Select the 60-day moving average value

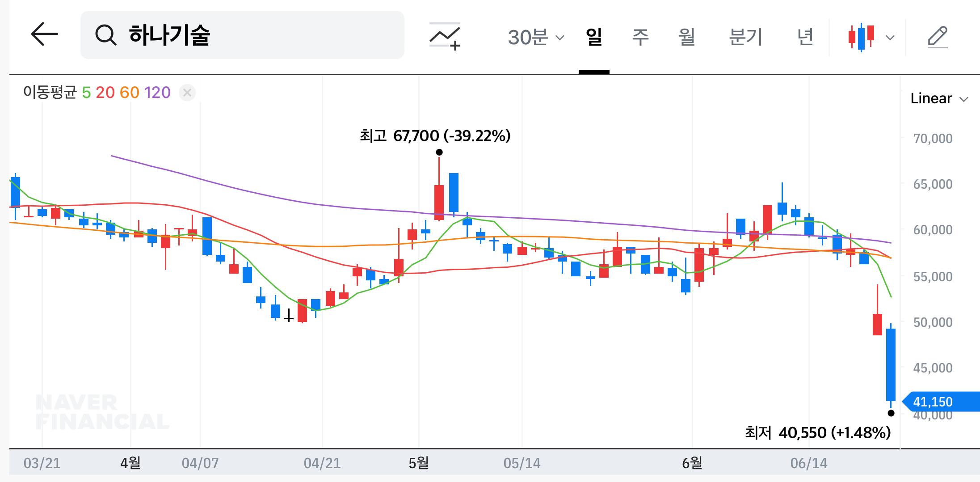130,93
